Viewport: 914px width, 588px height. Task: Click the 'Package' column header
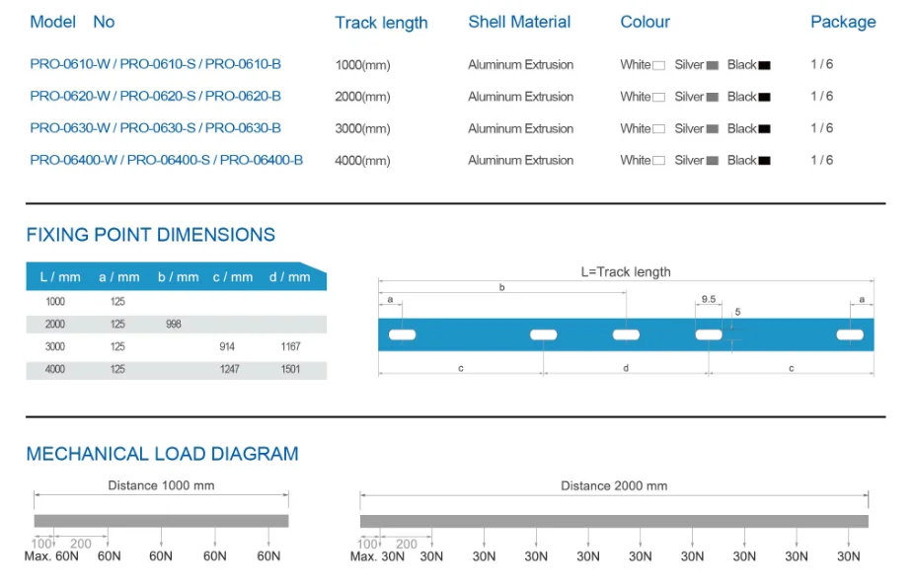point(843,23)
